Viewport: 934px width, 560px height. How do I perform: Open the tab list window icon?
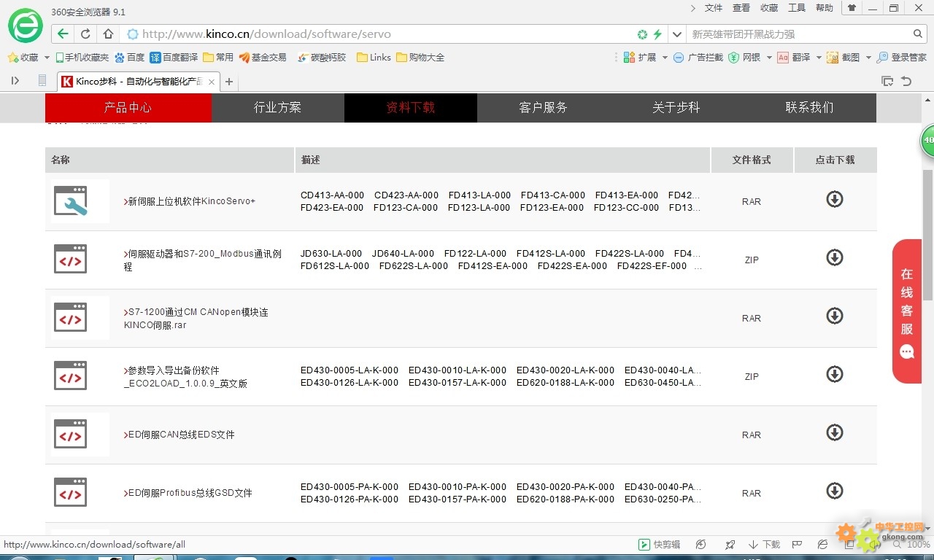point(887,81)
